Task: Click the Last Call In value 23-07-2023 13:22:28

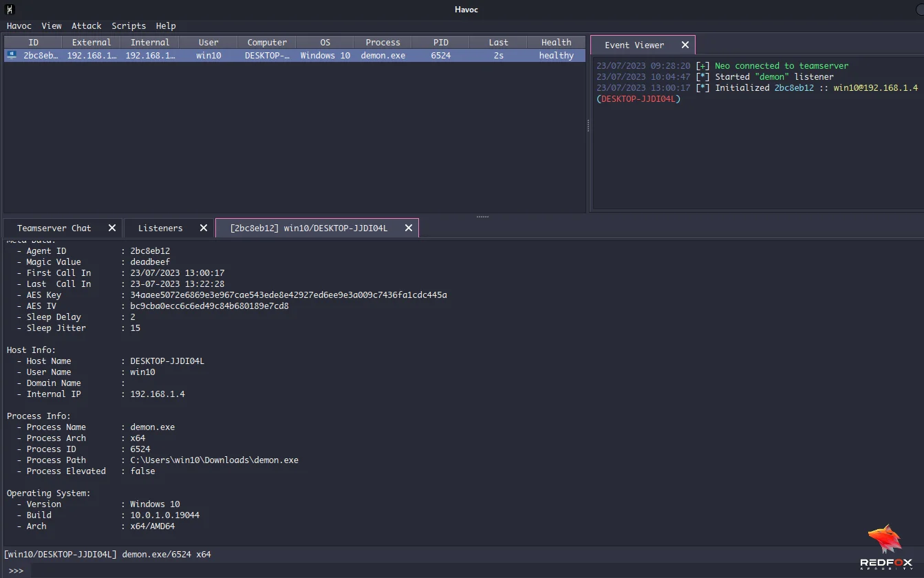Action: (178, 284)
